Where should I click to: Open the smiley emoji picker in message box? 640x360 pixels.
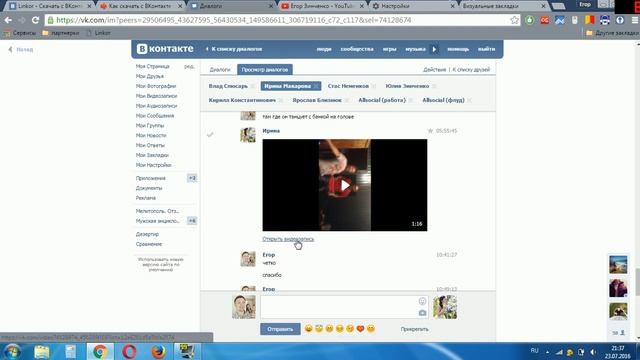point(422,301)
